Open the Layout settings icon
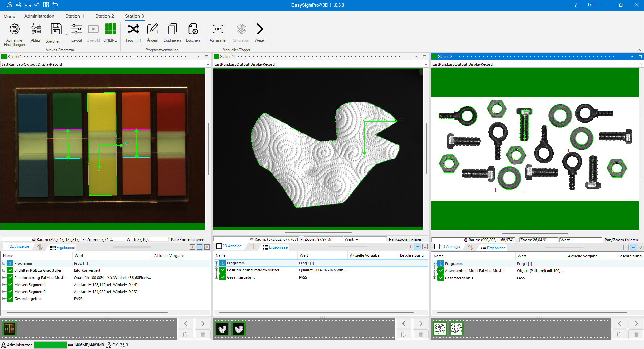Screen dimensions: 644x349 [76, 29]
